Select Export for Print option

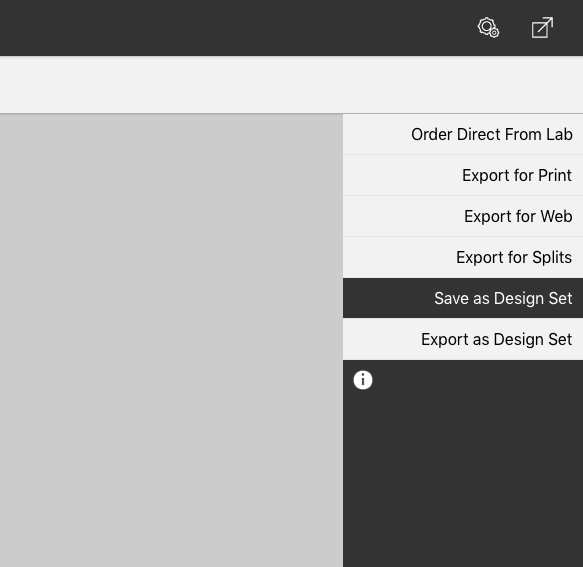click(463, 175)
